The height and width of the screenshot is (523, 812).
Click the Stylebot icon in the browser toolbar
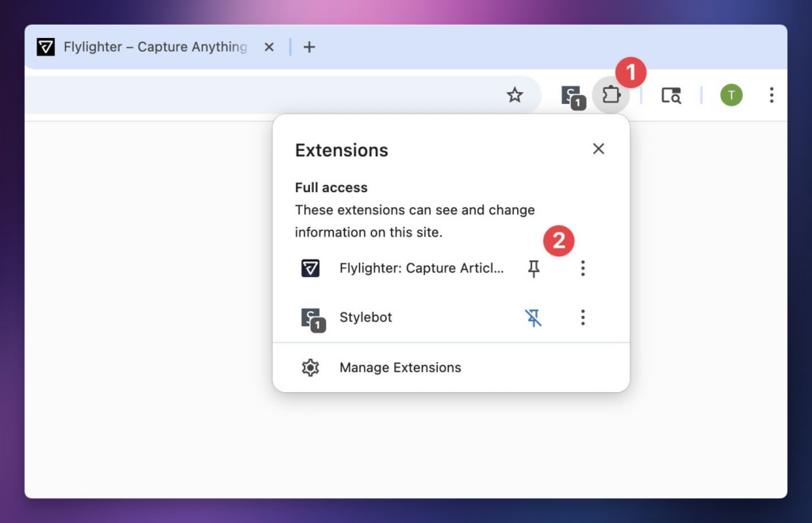tap(572, 96)
